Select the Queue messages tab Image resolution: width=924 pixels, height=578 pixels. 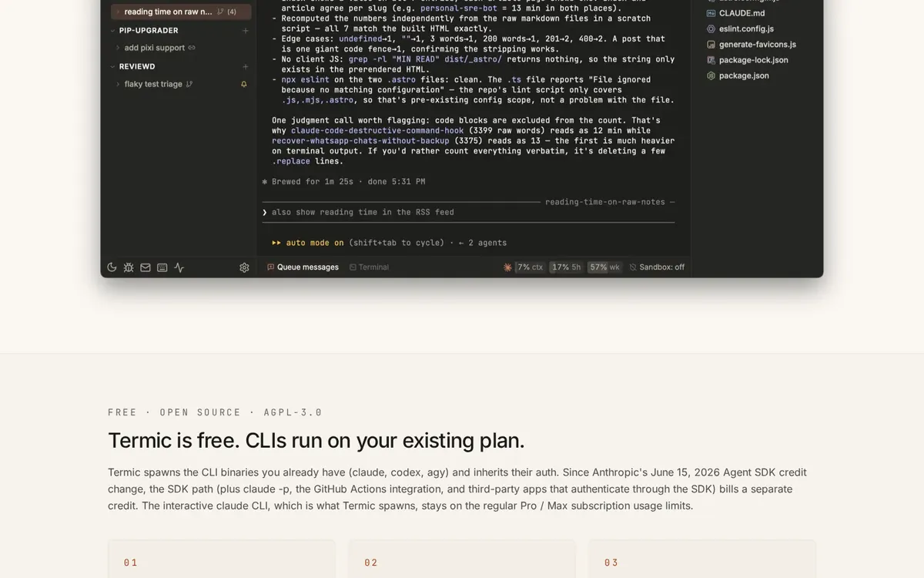[303, 267]
